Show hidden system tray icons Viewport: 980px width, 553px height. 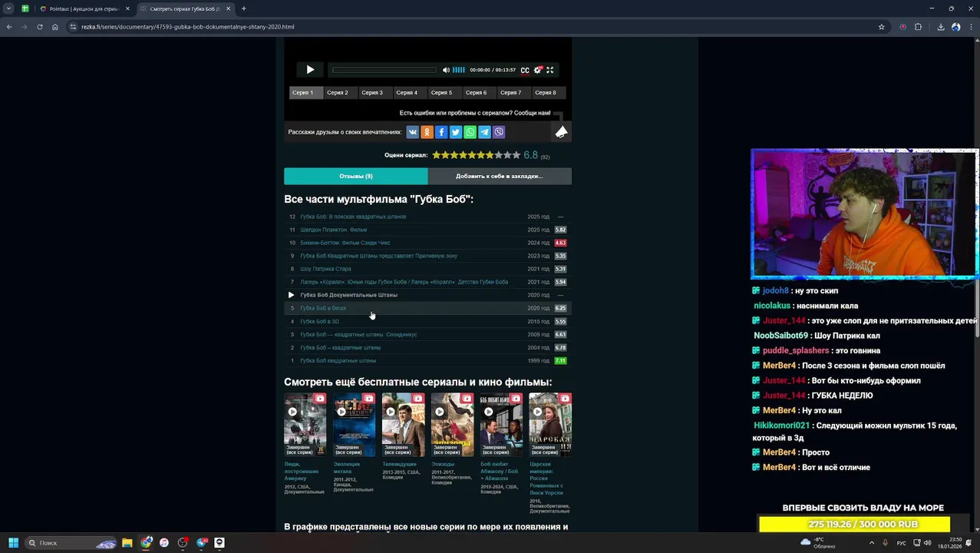click(871, 543)
